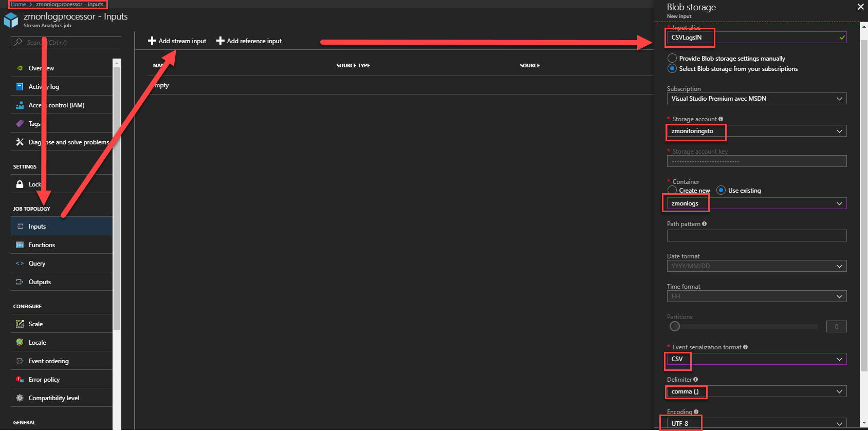This screenshot has height=431, width=868.
Task: Click the Event ordering icon
Action: click(20, 361)
